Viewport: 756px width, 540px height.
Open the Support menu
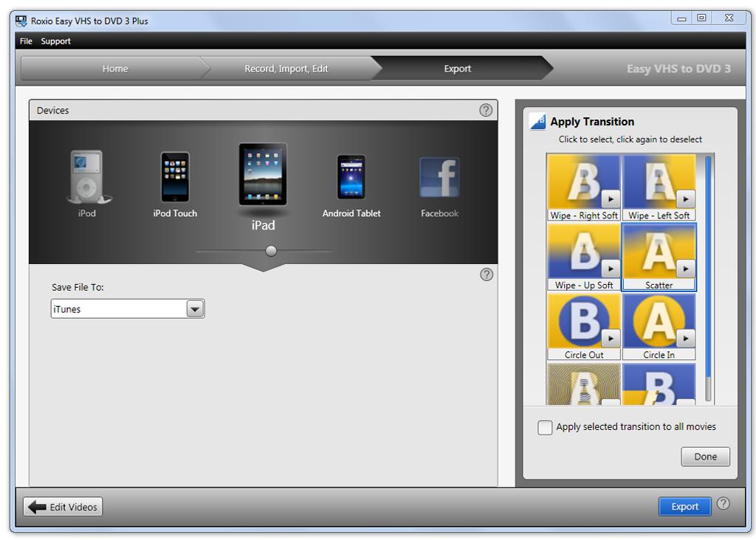(x=56, y=41)
